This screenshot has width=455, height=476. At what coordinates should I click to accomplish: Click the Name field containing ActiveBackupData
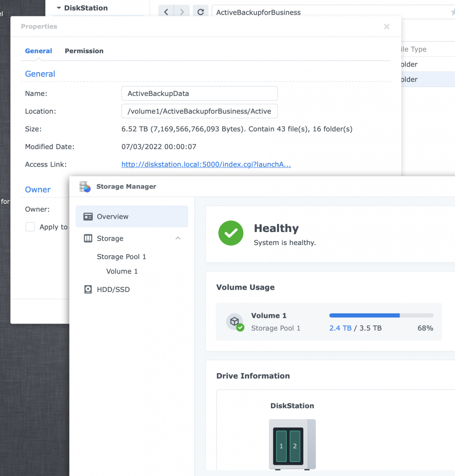199,93
